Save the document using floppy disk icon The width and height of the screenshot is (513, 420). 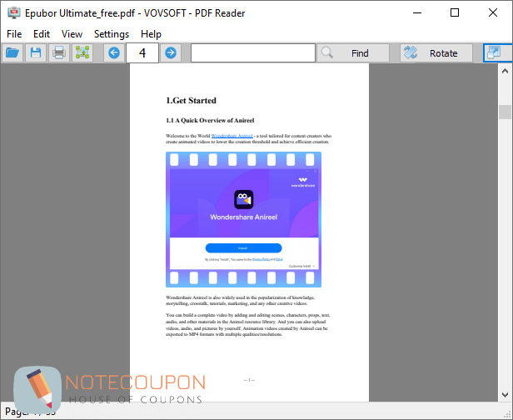[36, 52]
